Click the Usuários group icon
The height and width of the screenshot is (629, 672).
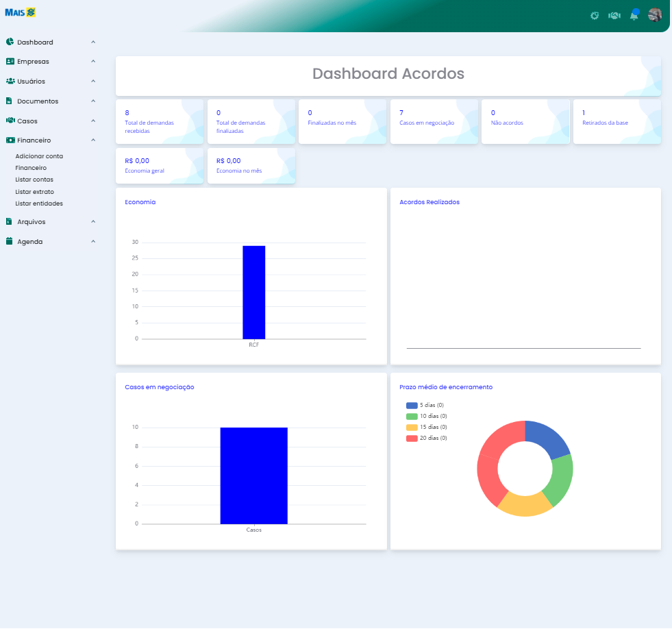(x=9, y=81)
